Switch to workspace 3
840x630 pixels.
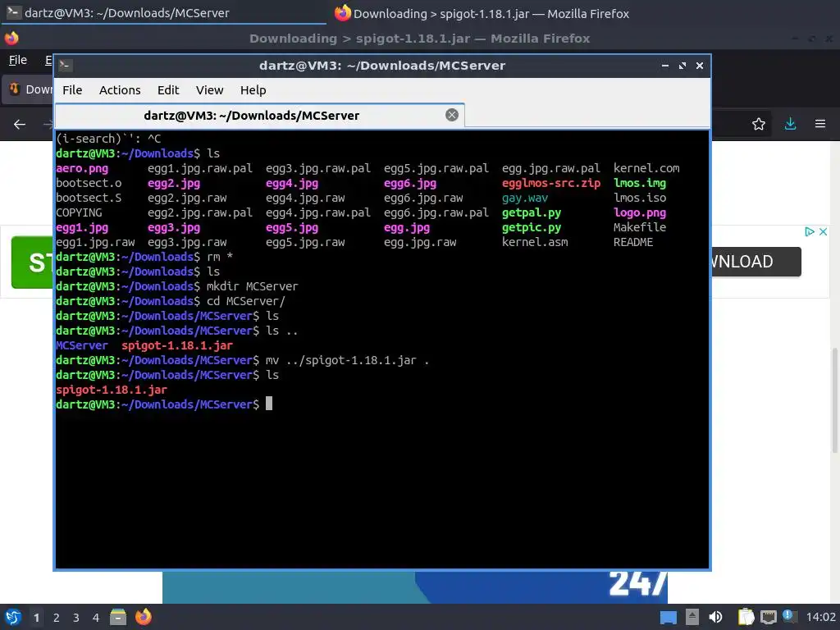76,618
